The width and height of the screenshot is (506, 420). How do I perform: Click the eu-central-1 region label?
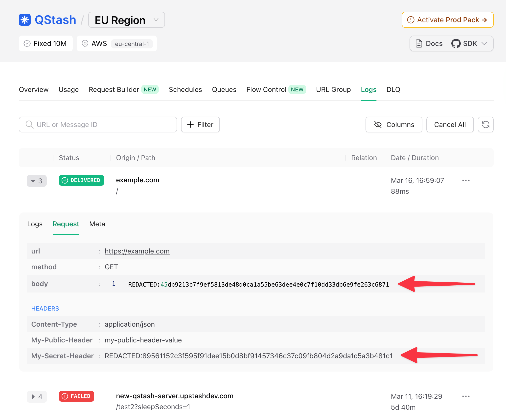coord(132,44)
